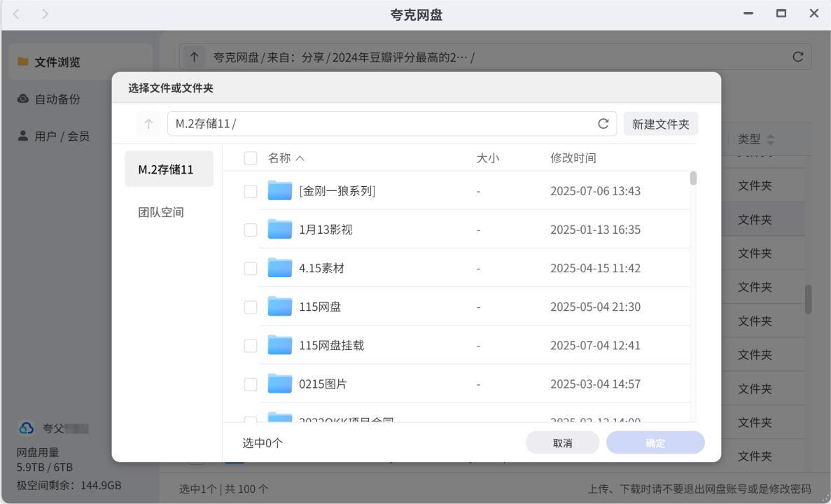Check the box for 1月13影视
Screen dimensions: 831x504
coord(250,230)
